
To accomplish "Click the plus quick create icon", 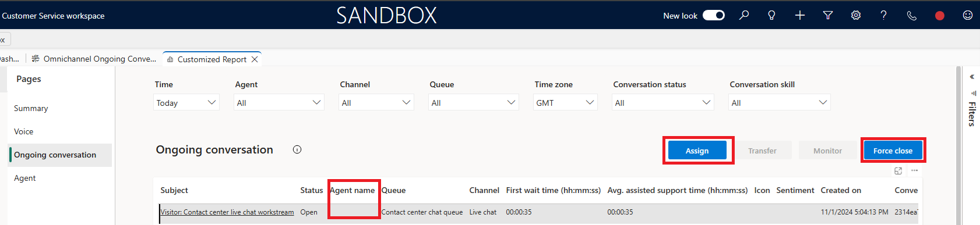I will point(800,15).
